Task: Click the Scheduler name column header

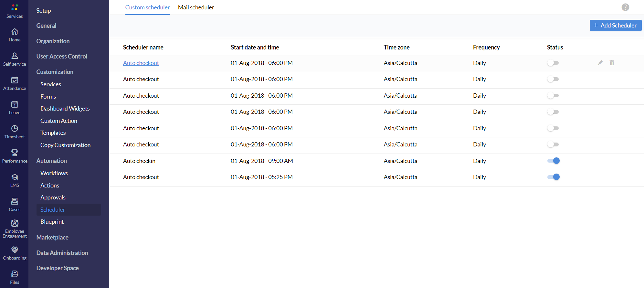Action: click(x=143, y=48)
